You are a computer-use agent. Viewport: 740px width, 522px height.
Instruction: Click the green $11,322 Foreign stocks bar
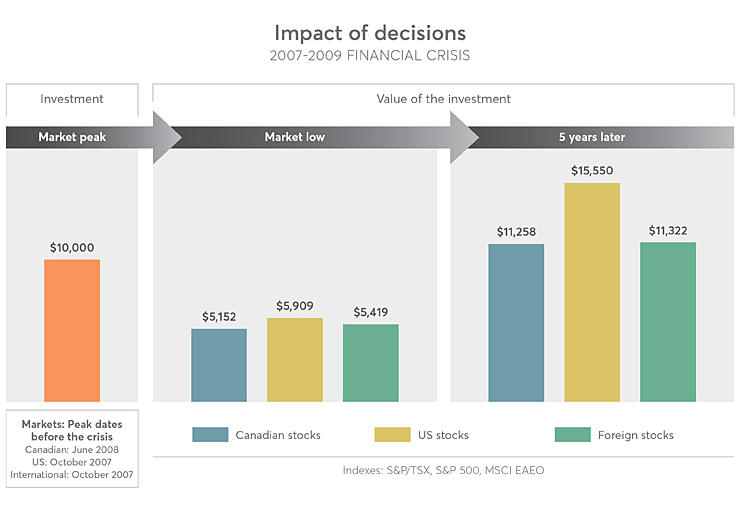coord(668,321)
